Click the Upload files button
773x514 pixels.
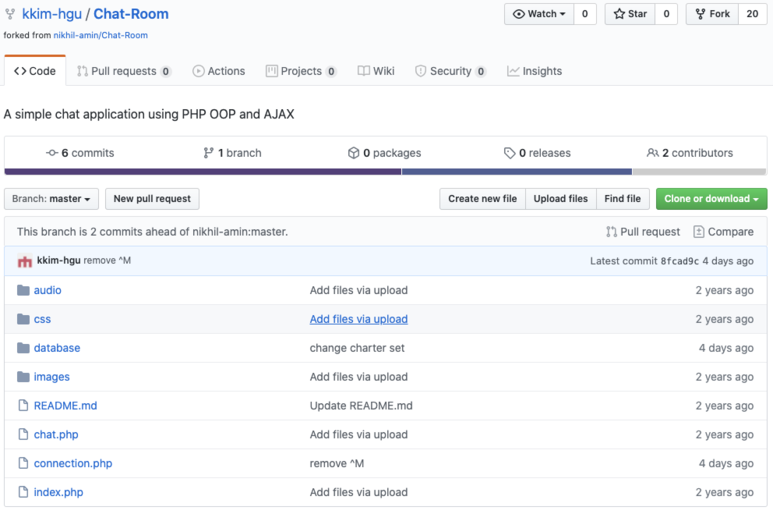(x=561, y=199)
